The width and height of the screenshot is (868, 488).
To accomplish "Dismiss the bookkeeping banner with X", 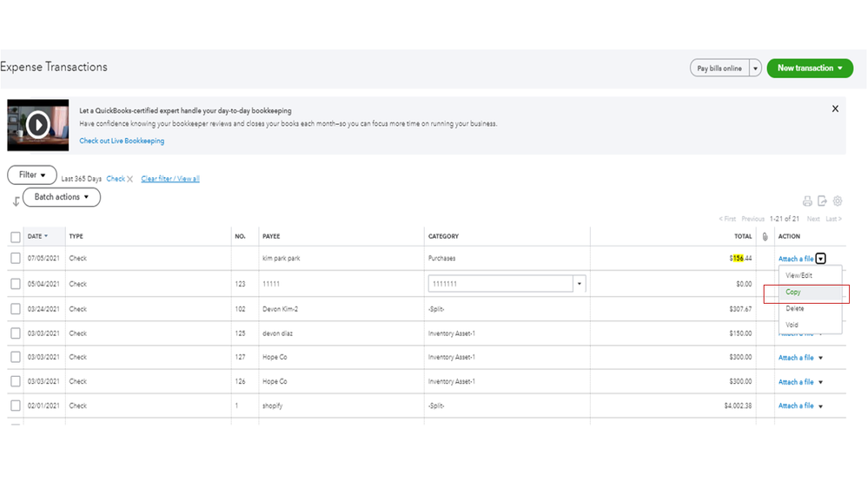I will tap(835, 109).
